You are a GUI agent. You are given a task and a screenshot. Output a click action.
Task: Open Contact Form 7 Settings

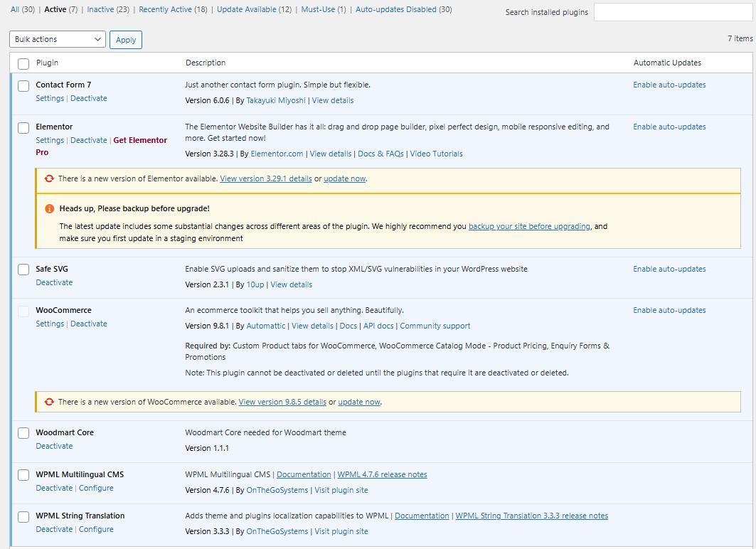(50, 98)
